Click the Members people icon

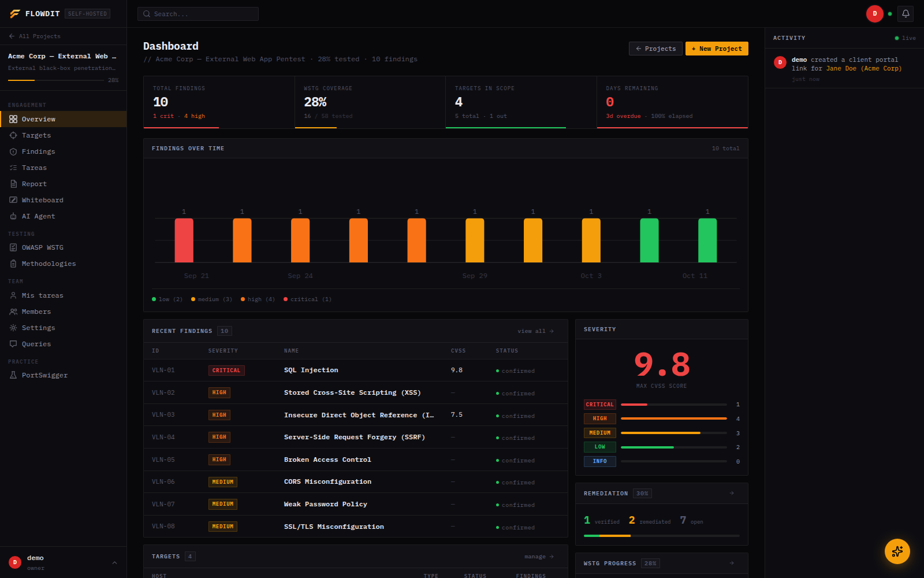tap(13, 312)
